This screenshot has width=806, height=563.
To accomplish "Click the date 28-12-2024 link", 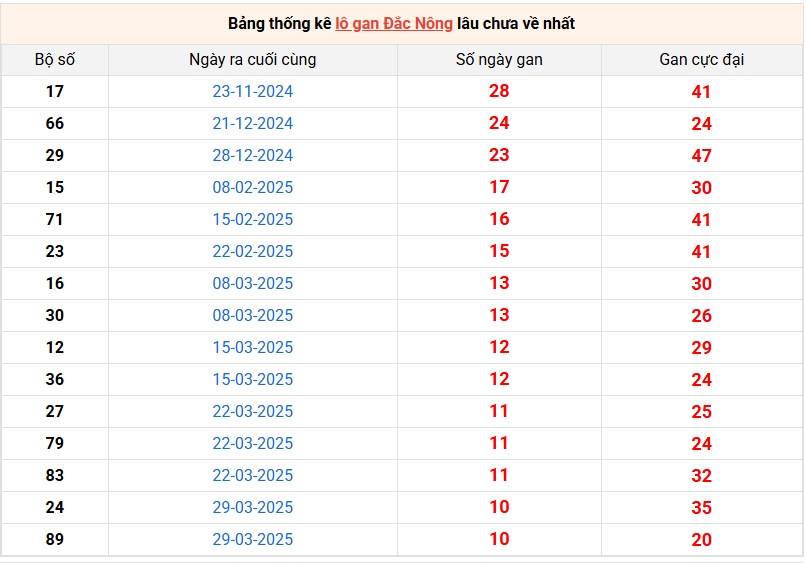I will 252,155.
